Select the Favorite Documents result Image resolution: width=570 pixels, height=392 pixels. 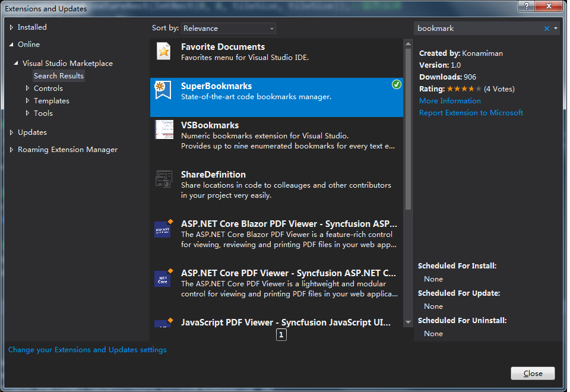coord(276,58)
